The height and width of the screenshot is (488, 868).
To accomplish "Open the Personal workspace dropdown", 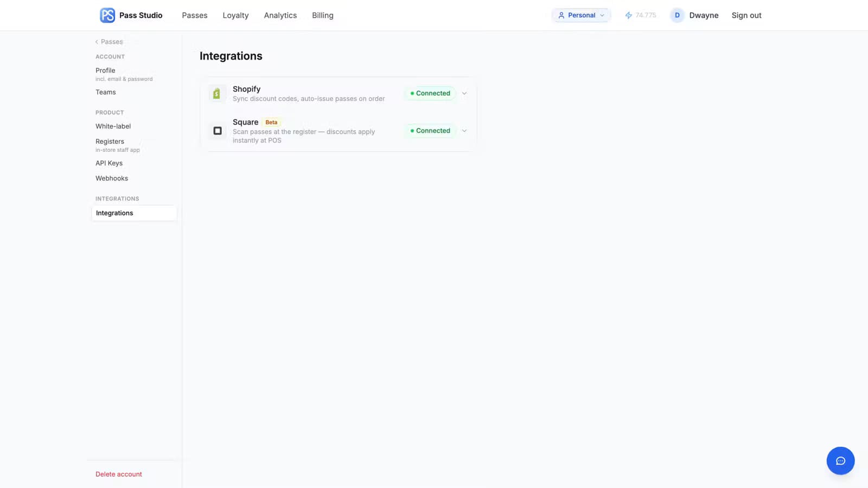I will click(x=581, y=15).
